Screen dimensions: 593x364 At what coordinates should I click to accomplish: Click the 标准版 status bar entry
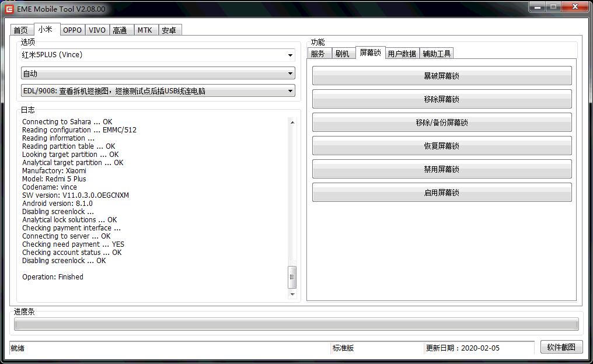point(343,348)
